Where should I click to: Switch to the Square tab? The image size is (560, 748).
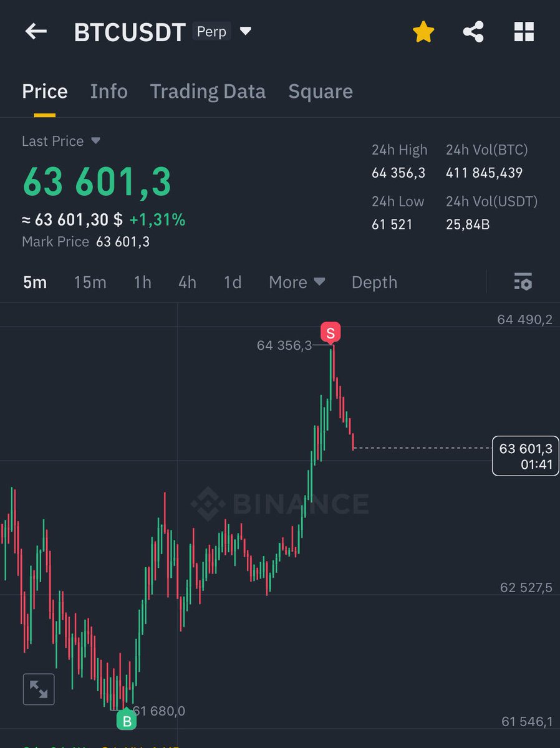pyautogui.click(x=321, y=92)
